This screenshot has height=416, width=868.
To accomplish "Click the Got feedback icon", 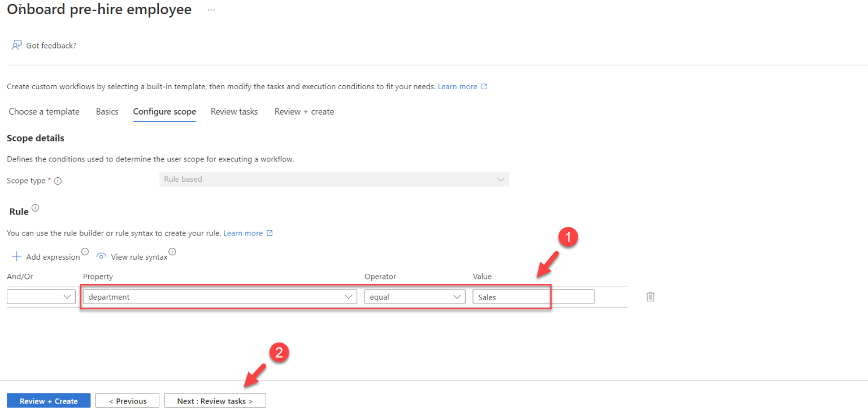I will [17, 46].
